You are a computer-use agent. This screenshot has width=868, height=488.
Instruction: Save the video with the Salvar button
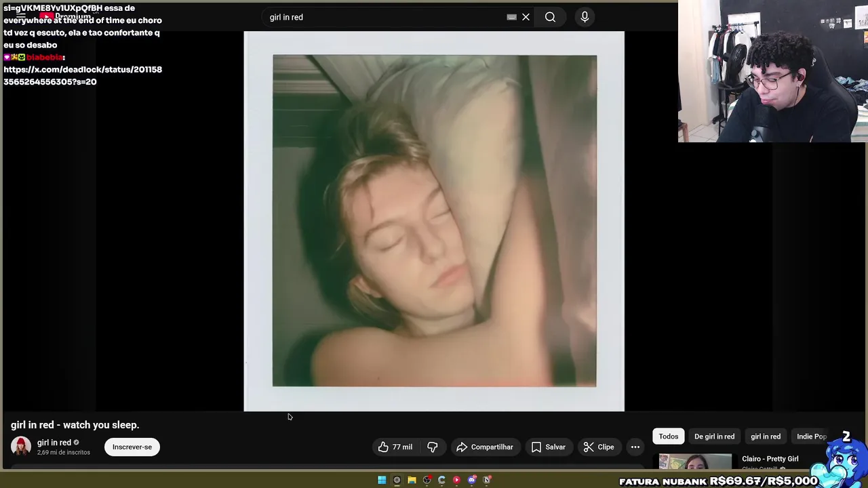click(548, 447)
